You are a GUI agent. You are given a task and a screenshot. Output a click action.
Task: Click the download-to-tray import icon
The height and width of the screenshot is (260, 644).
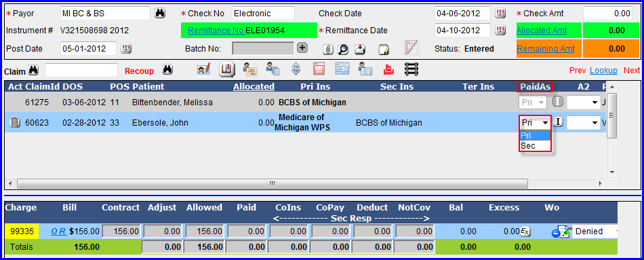click(x=360, y=49)
